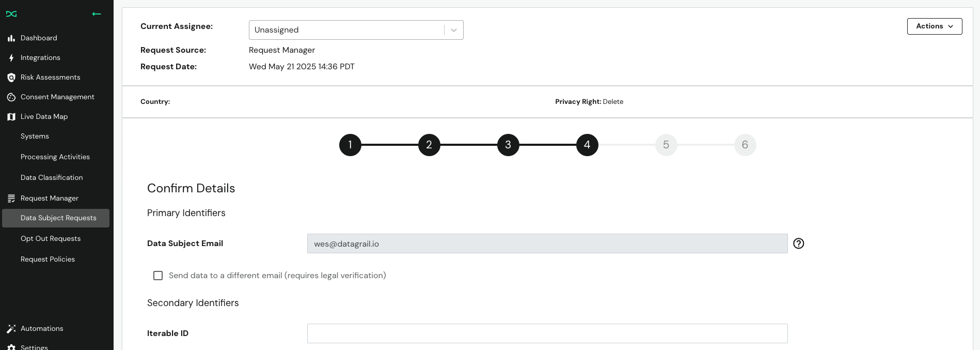
Task: Click help icon beside Data Subject Email
Action: (x=799, y=244)
